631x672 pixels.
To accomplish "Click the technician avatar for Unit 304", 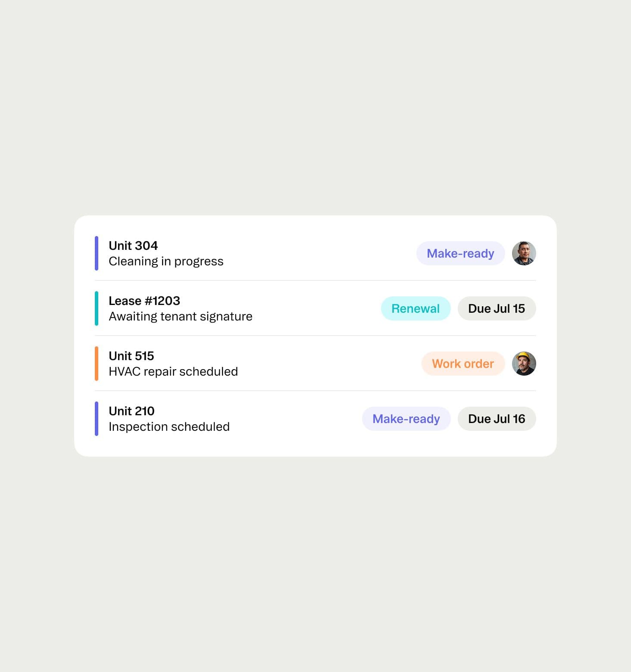I will click(x=524, y=253).
